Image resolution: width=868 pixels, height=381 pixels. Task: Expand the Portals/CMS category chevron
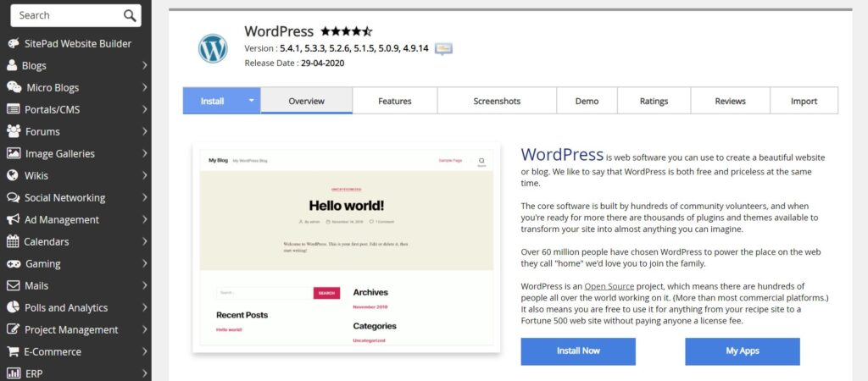tap(144, 109)
